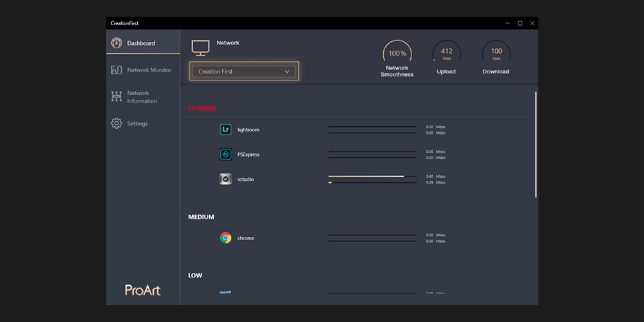Click the Network Monitor chart icon
This screenshot has width=644, height=322.
(117, 70)
